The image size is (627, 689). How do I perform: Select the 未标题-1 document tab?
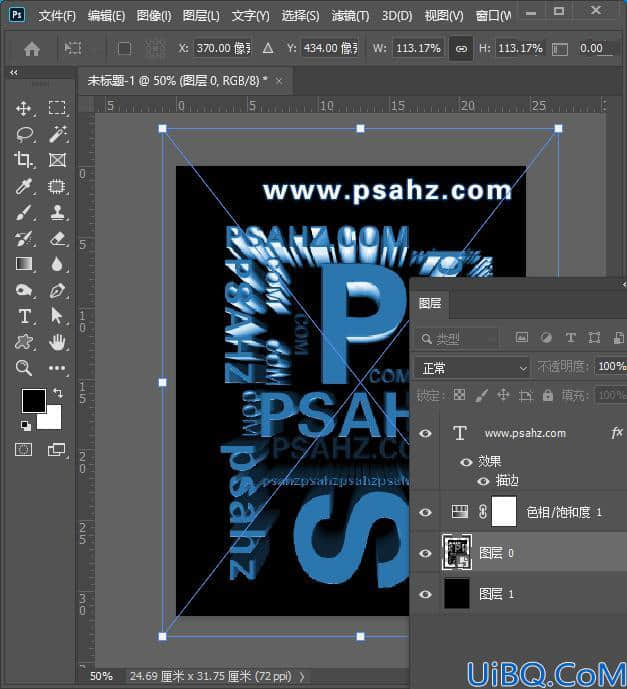177,81
